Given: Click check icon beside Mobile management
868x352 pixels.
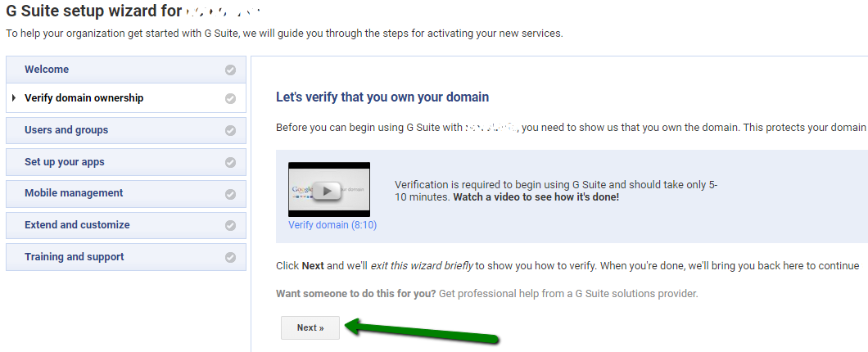Looking at the screenshot, I should coord(230,194).
